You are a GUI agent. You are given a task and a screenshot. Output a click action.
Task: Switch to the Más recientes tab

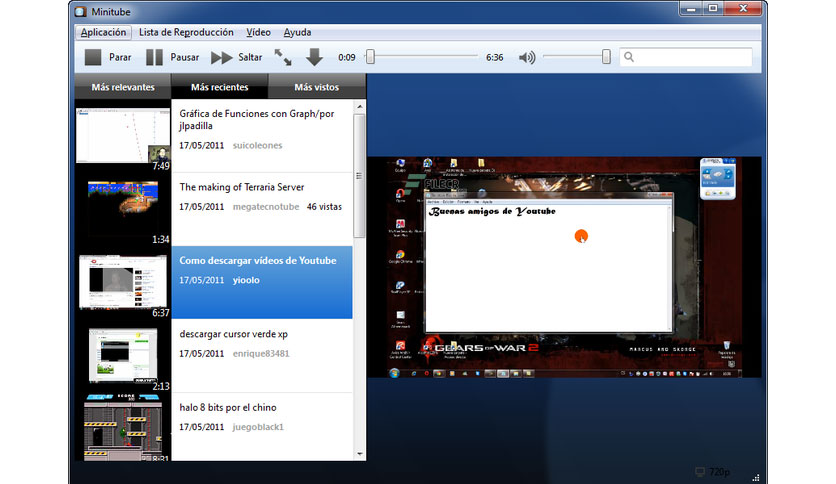(x=220, y=87)
